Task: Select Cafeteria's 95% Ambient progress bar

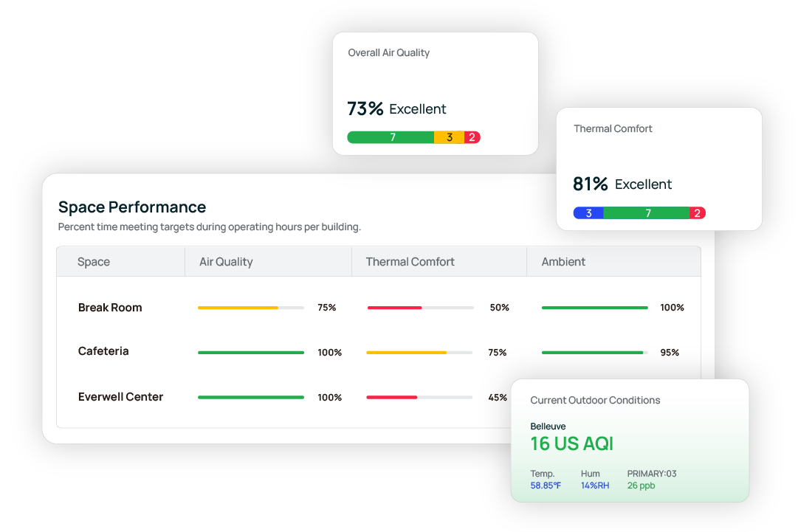Action: click(594, 353)
